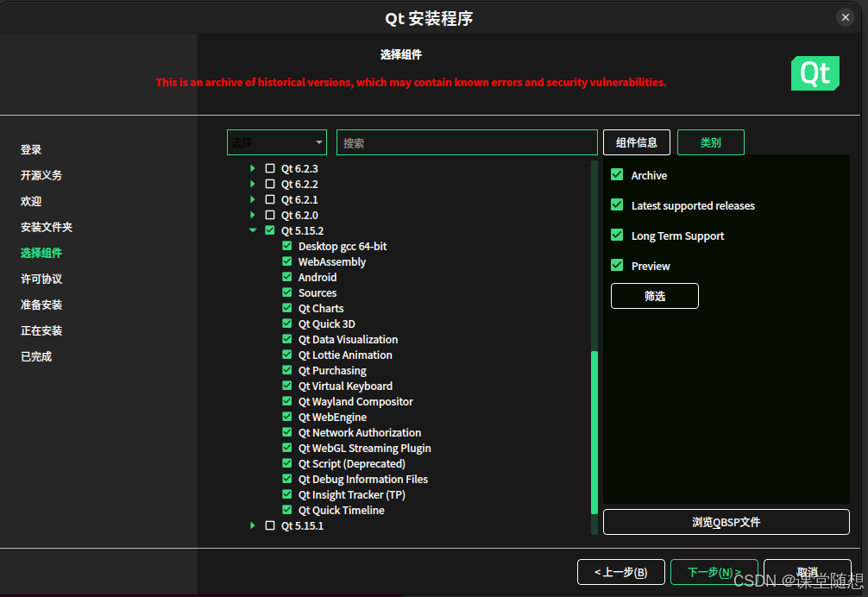Go back with 上一步(B) button

(620, 572)
